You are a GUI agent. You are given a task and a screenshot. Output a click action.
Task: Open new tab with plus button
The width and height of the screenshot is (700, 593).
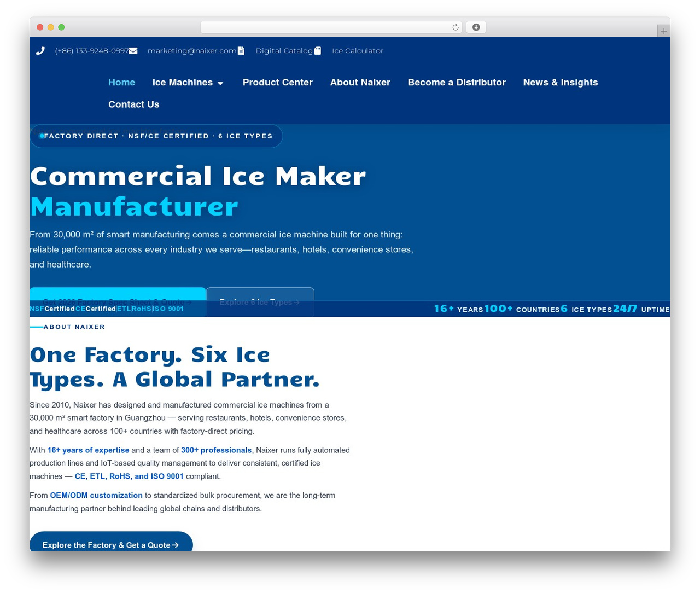coord(663,31)
